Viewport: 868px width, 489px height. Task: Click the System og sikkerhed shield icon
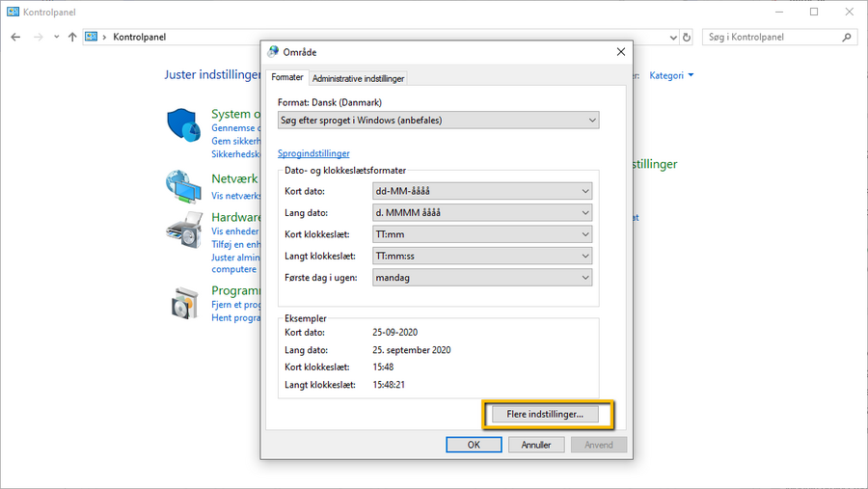pos(182,125)
